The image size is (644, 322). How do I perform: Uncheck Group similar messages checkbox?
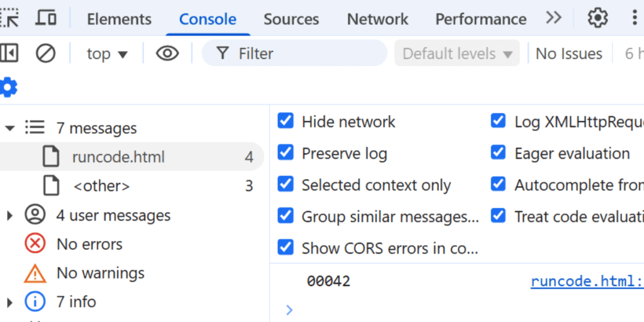[x=286, y=216]
